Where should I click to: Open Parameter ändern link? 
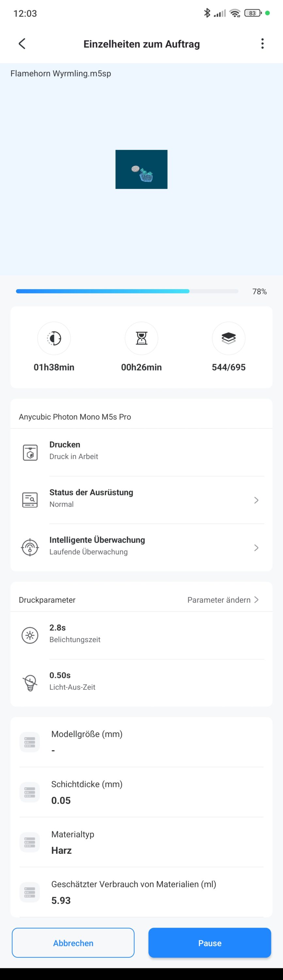(x=223, y=600)
